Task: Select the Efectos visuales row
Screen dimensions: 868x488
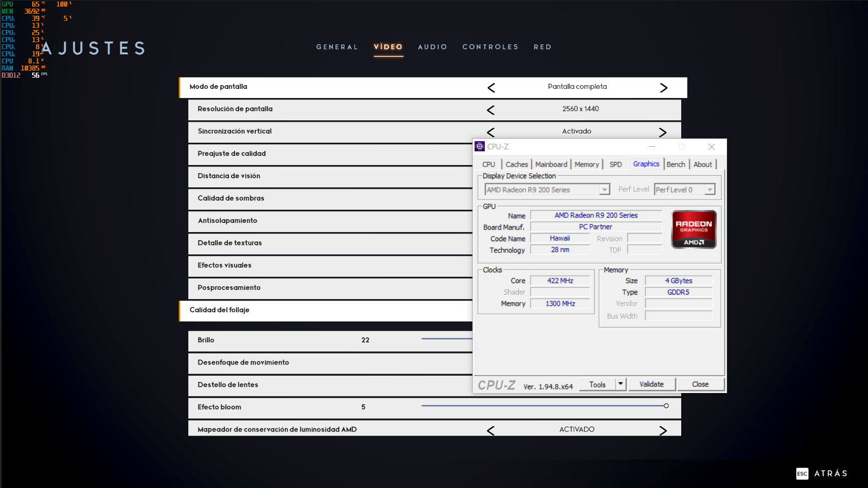Action: 330,266
